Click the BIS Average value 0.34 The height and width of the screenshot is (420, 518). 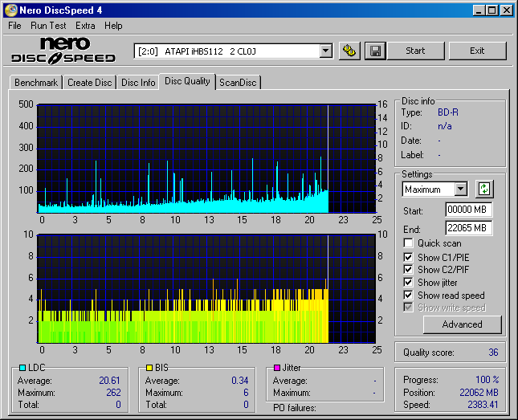(x=240, y=381)
